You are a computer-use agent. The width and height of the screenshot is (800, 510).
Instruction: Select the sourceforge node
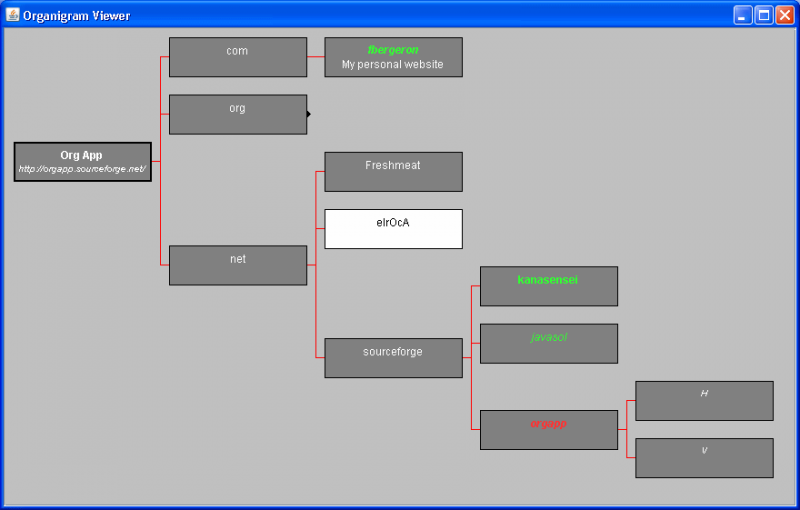(393, 358)
